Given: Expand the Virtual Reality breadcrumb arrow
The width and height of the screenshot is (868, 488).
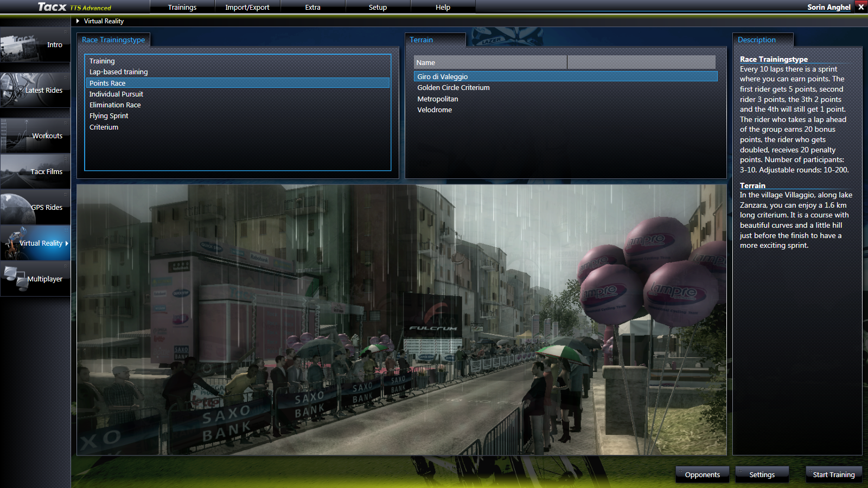Looking at the screenshot, I should tap(78, 21).
